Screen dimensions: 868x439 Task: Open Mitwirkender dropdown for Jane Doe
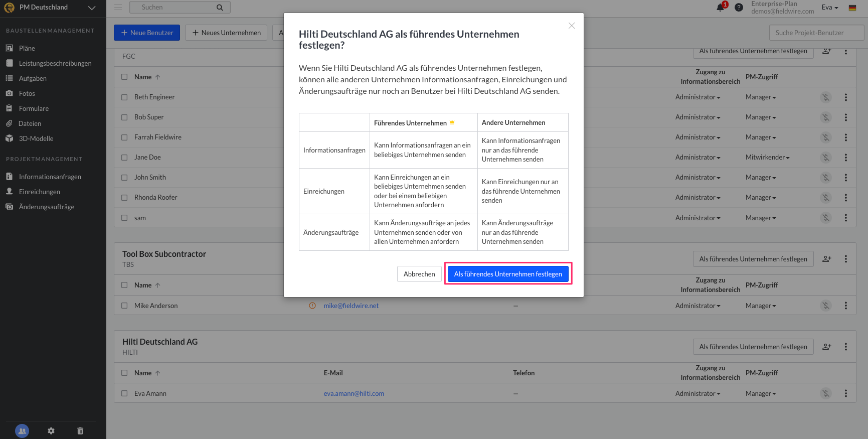tap(768, 158)
